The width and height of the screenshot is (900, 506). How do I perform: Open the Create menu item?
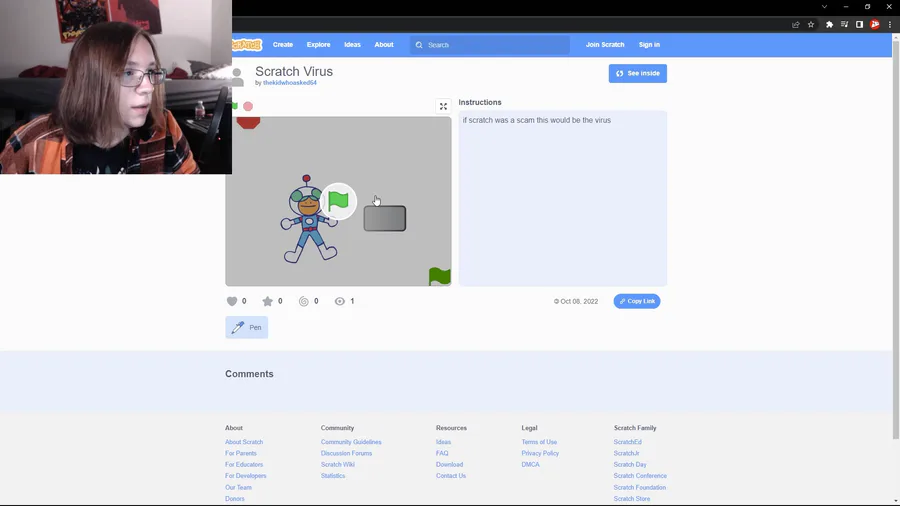click(x=282, y=45)
